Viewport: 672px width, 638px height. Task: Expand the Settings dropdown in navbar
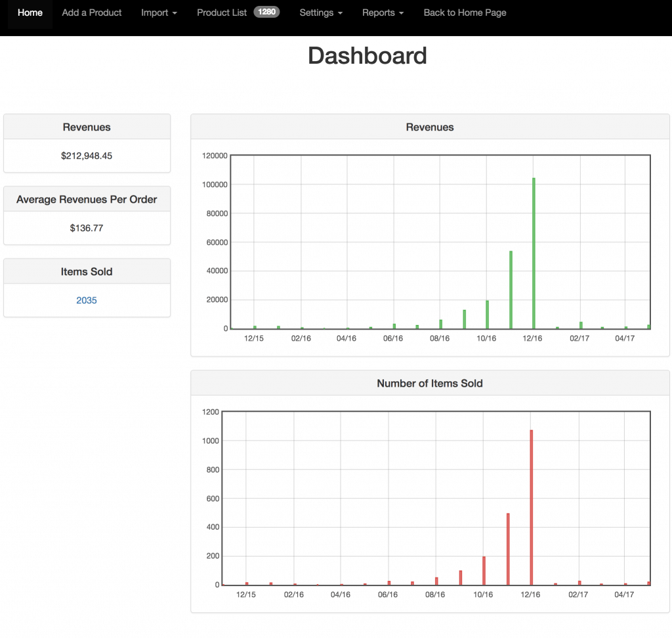coord(321,12)
